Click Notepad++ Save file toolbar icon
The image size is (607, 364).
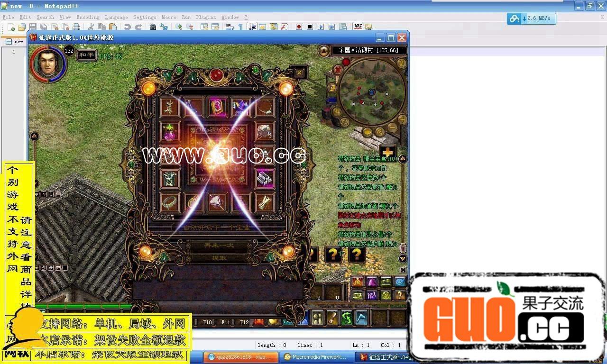[x=33, y=27]
